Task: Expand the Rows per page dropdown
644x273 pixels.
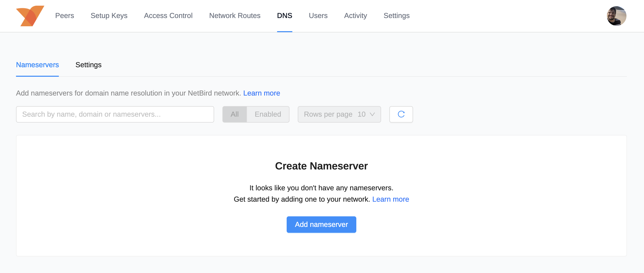Action: (339, 114)
